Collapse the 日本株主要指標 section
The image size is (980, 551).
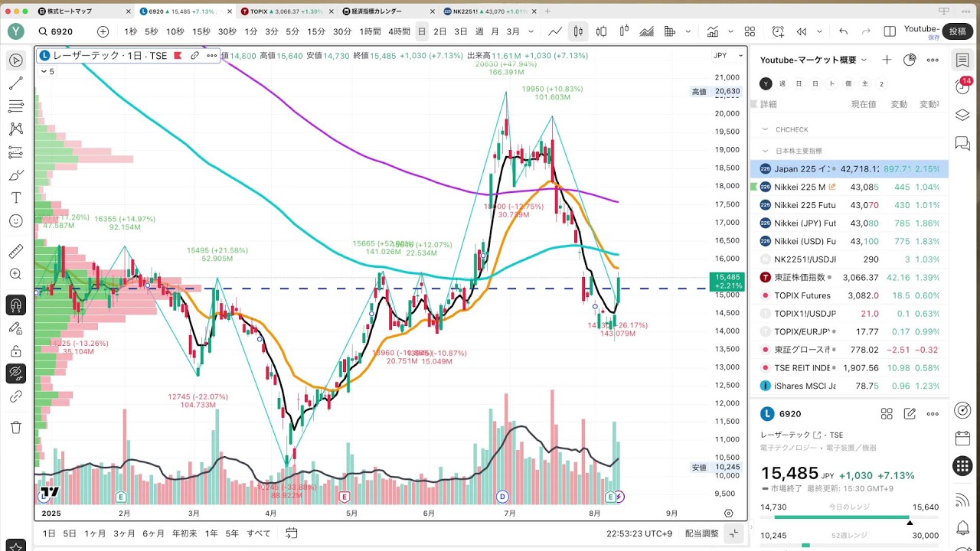click(x=765, y=151)
